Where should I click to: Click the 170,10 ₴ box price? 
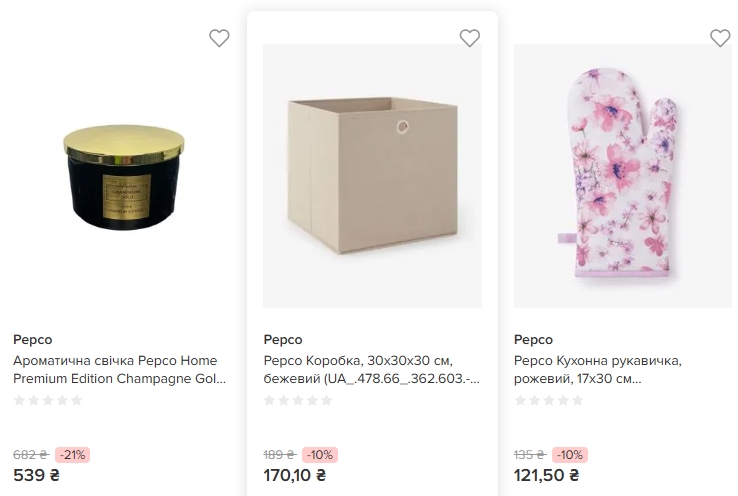302,476
